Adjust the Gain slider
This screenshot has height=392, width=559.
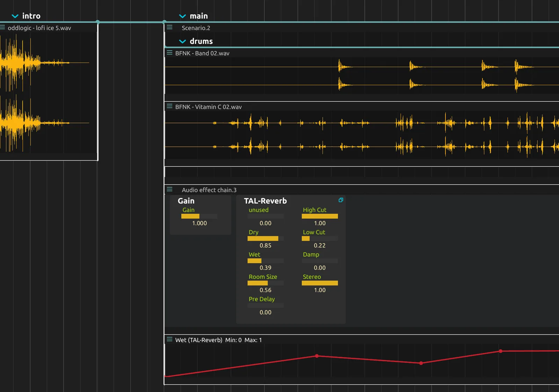(199, 216)
